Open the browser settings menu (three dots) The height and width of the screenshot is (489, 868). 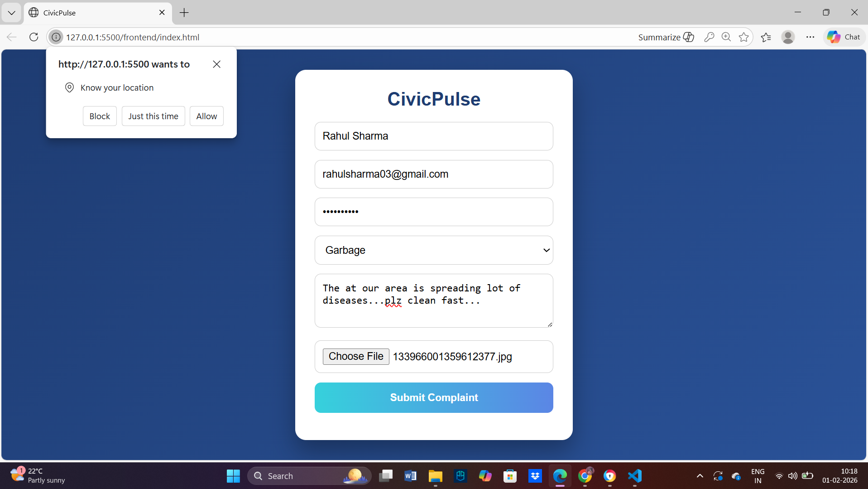(810, 37)
